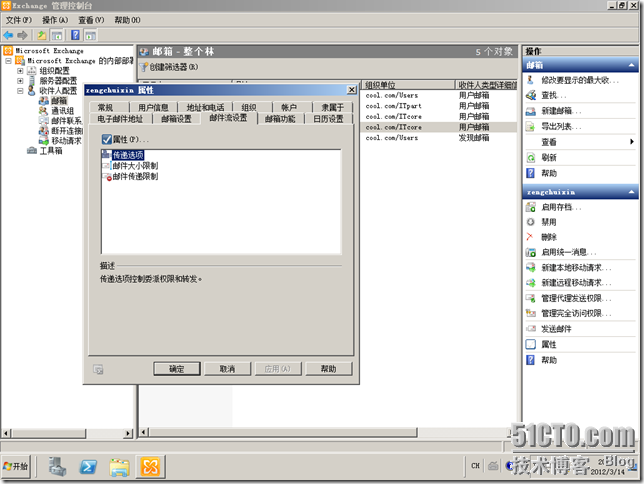
Task: Click 发送邮件 in the actions pane
Action: tap(556, 329)
